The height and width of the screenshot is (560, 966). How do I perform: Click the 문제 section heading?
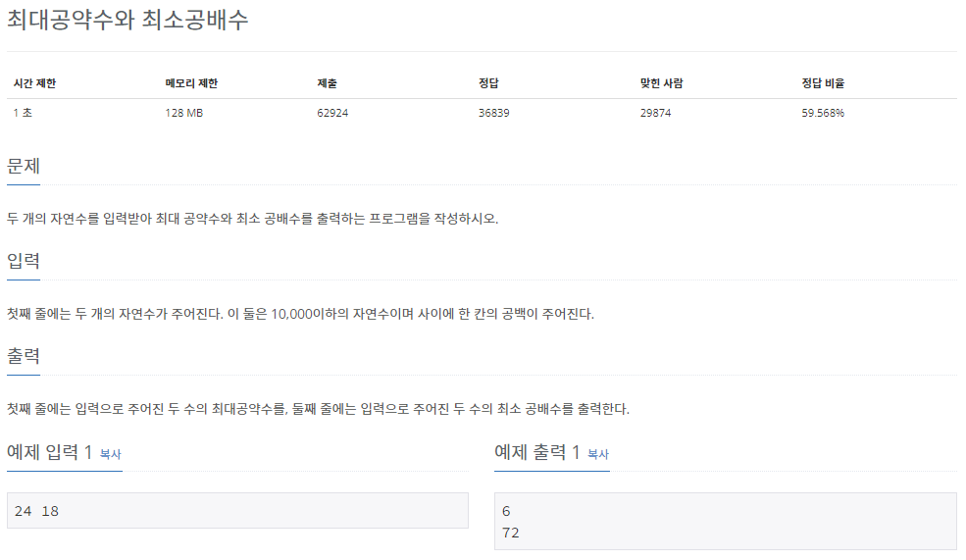click(x=24, y=166)
